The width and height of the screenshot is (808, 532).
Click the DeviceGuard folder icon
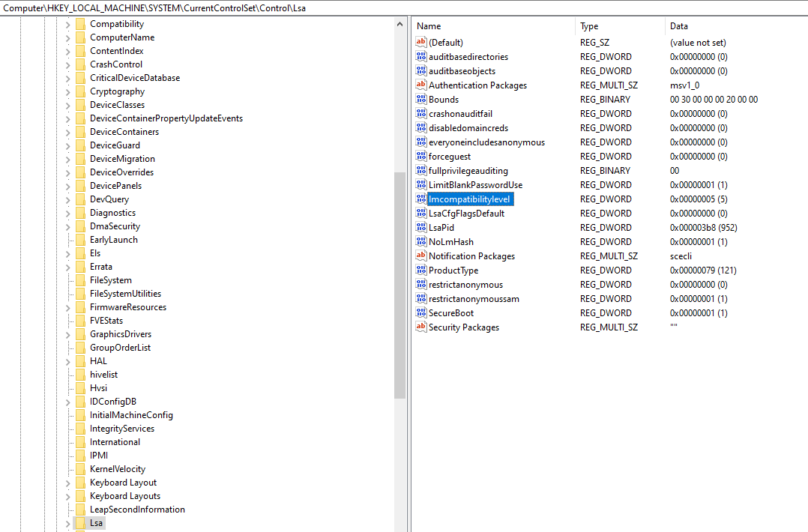coord(80,145)
